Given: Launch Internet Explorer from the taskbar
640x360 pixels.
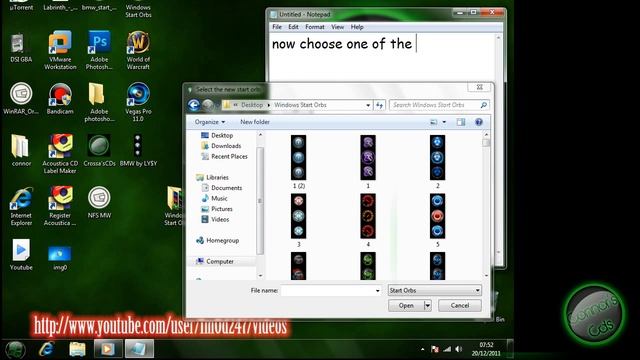Looking at the screenshot, I should (x=47, y=349).
